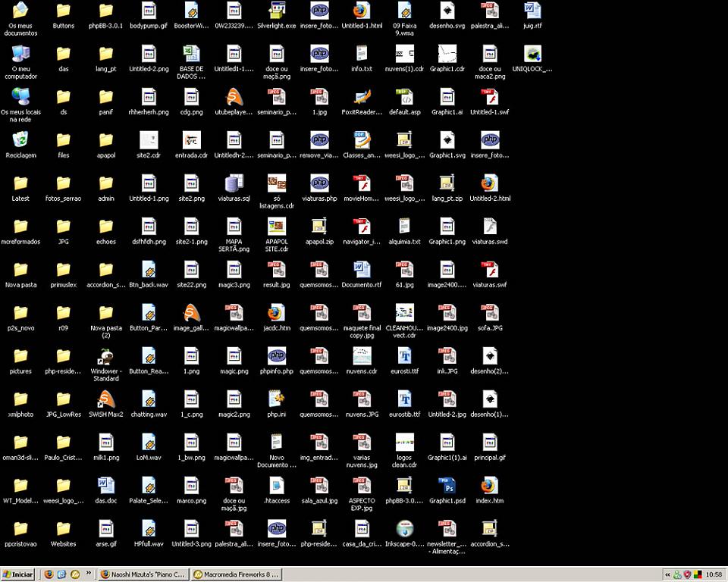Select the BASE DE DADOS Excel file
This screenshot has width=728, height=582.
pyautogui.click(x=191, y=55)
